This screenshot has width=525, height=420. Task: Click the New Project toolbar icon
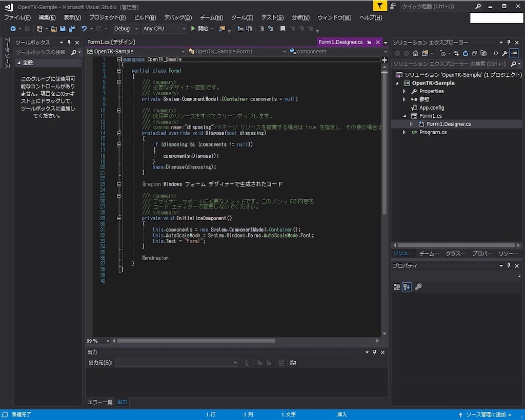click(39, 29)
